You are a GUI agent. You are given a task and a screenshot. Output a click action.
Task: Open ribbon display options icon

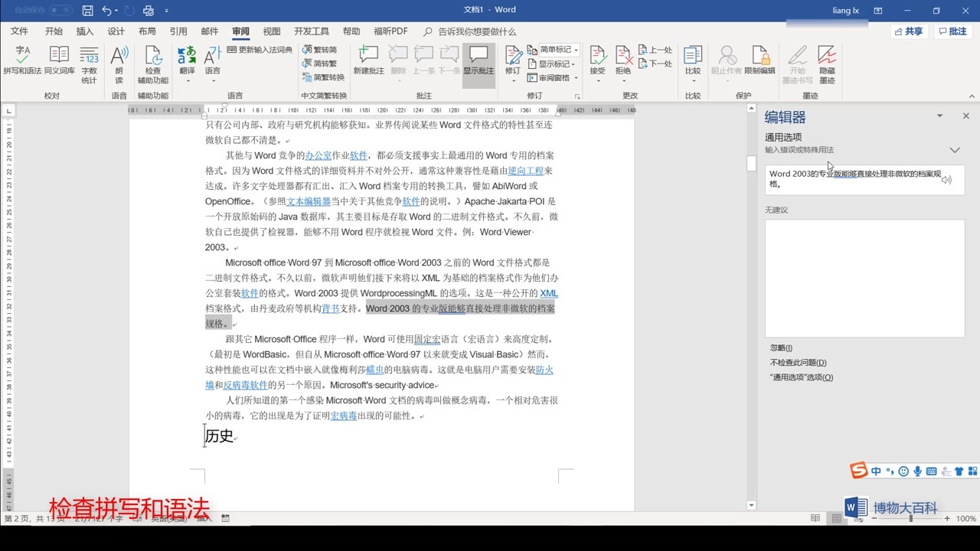tap(878, 11)
